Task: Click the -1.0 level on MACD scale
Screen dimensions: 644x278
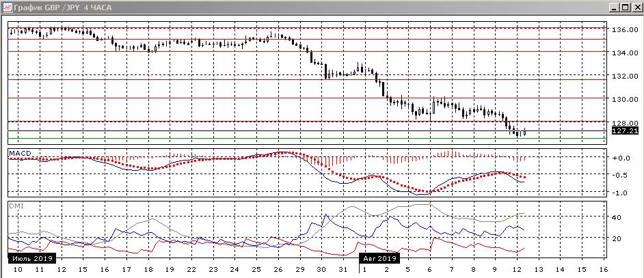Action: pyautogui.click(x=619, y=193)
